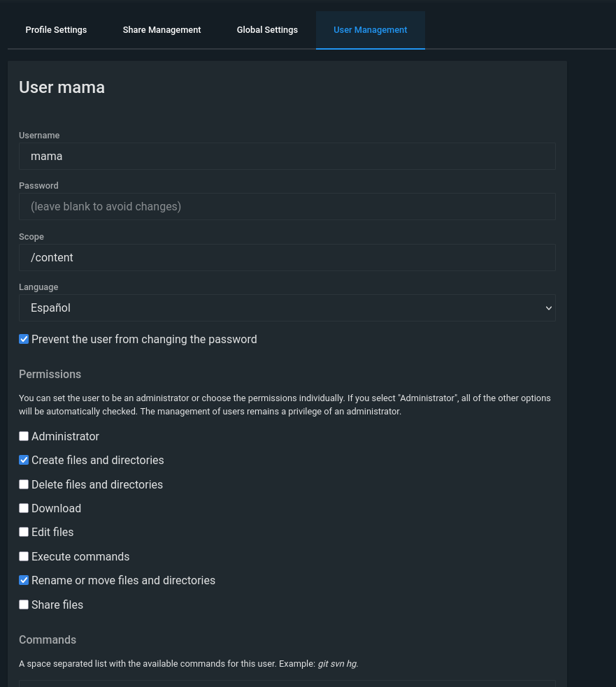Focus the Password input field

287,206
